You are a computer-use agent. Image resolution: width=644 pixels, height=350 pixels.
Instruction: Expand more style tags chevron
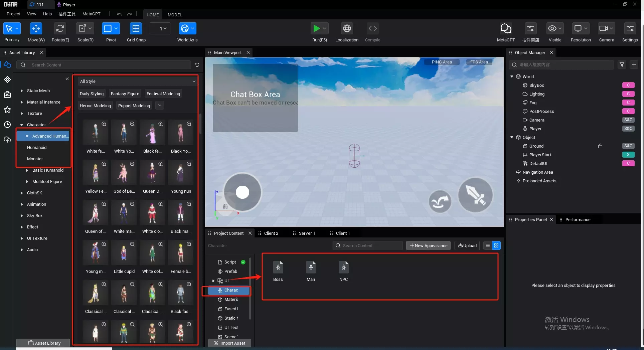click(160, 106)
